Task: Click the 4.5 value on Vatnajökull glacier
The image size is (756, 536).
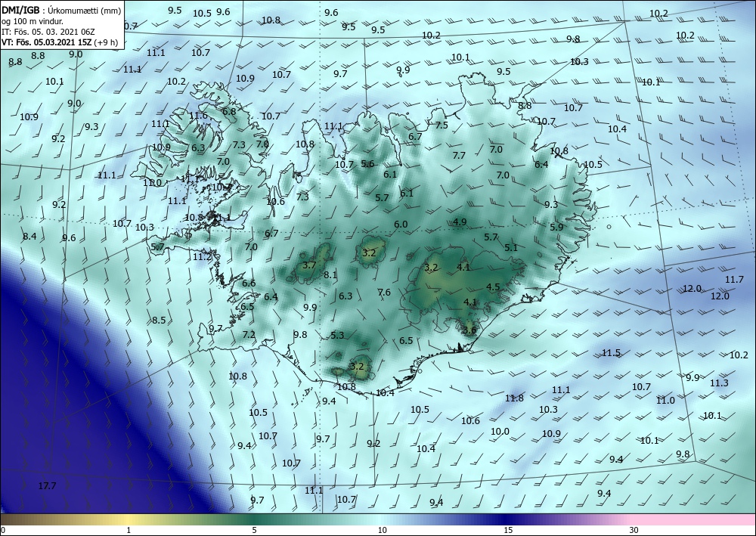Action: point(493,287)
